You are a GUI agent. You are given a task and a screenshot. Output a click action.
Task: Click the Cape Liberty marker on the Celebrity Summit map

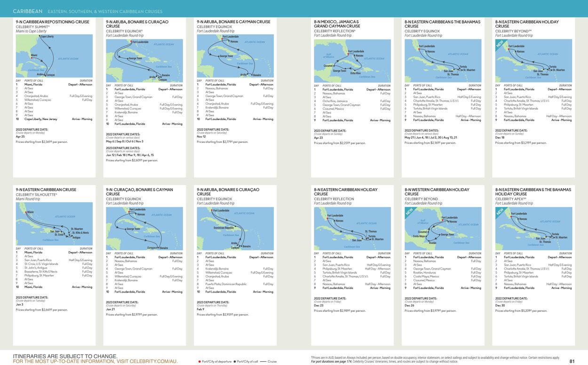40,36
